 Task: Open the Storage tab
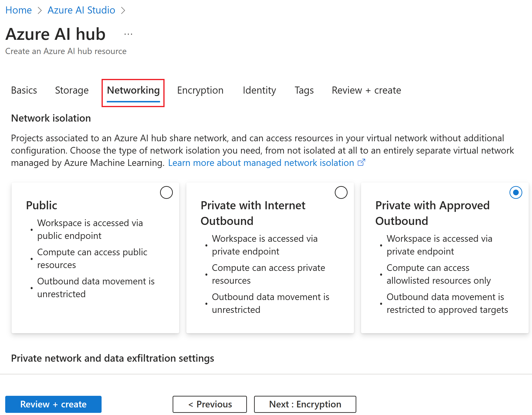click(x=72, y=91)
